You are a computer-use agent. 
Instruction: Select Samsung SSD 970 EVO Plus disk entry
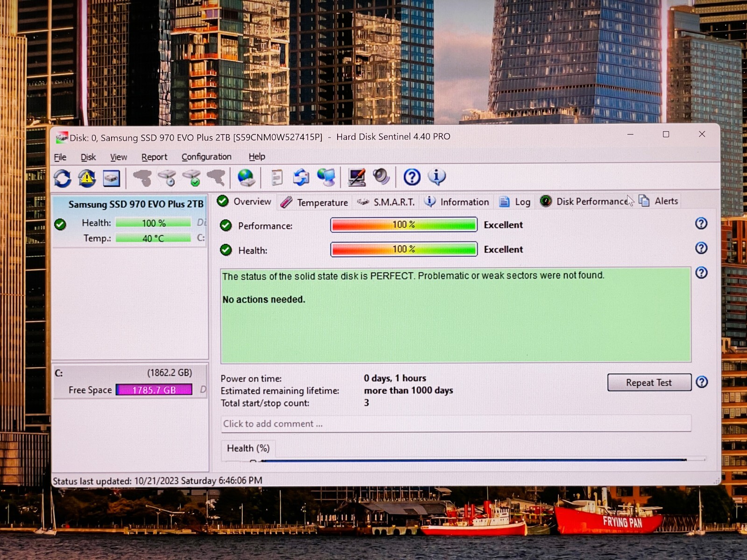(x=130, y=221)
